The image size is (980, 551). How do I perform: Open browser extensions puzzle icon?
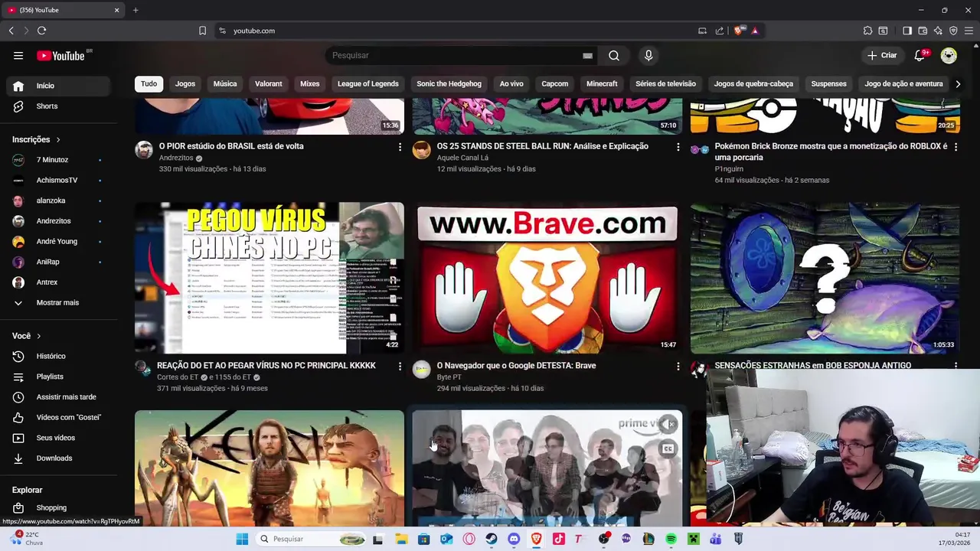(x=867, y=31)
